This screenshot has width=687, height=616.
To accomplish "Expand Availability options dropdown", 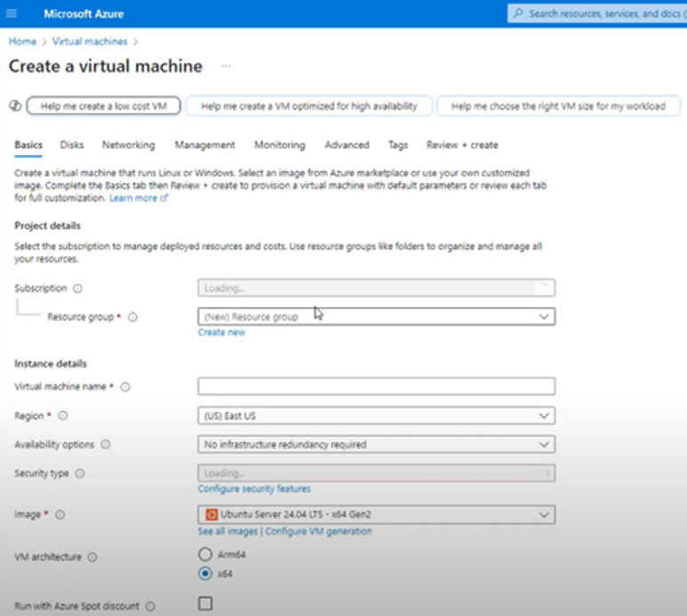I will tap(376, 444).
